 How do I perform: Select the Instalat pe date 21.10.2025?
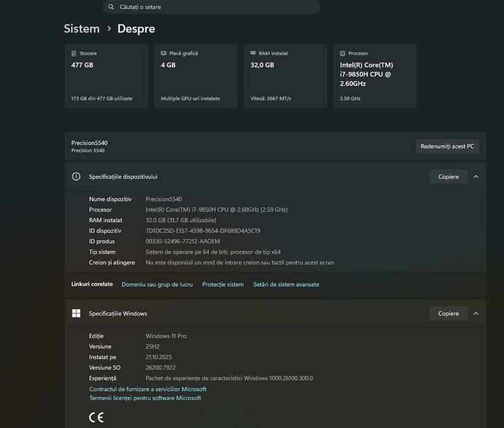click(159, 357)
